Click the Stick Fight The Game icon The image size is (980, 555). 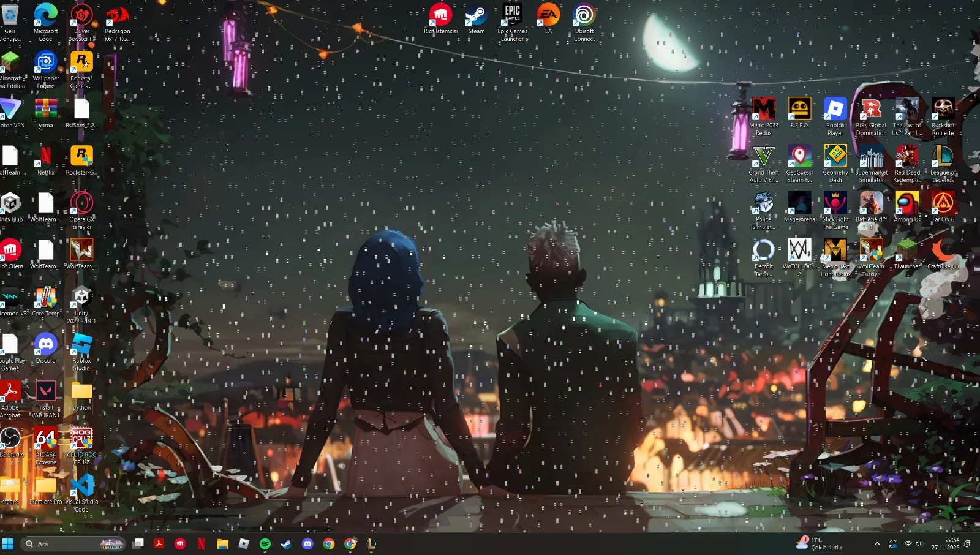coord(835,211)
